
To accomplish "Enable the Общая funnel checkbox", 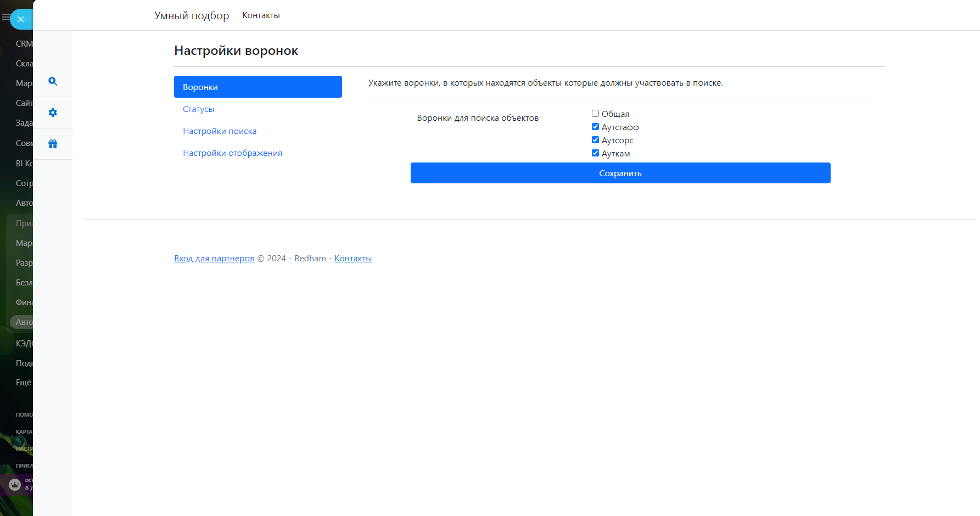I will (x=595, y=114).
